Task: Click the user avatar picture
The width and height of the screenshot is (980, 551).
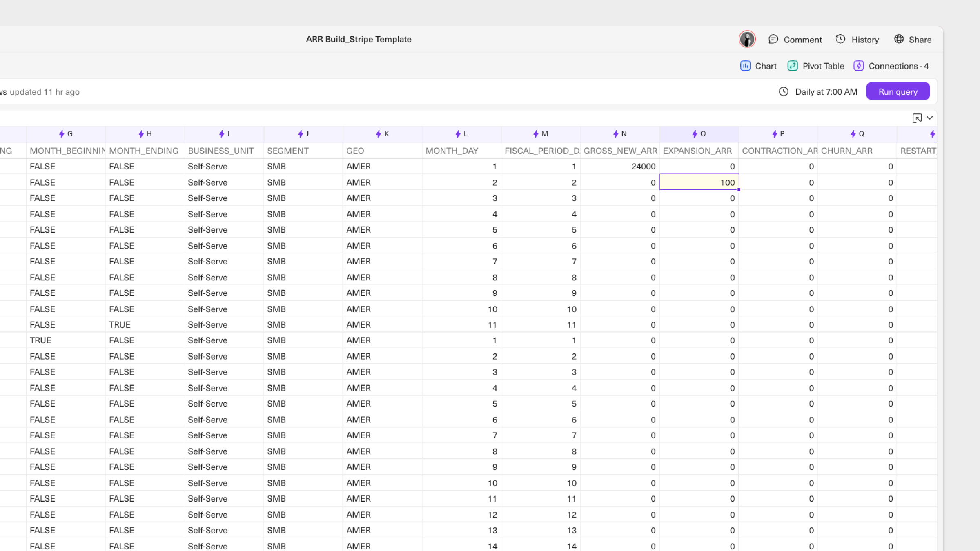Action: point(747,39)
